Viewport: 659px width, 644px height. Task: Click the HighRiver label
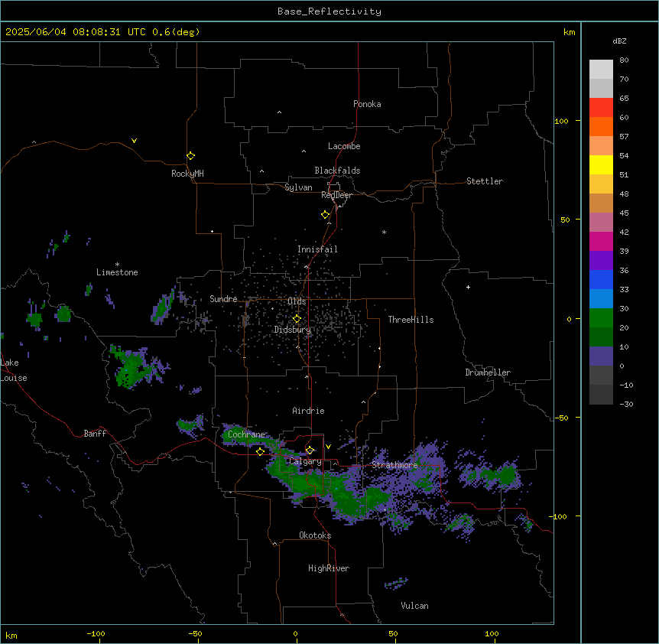[x=329, y=568]
